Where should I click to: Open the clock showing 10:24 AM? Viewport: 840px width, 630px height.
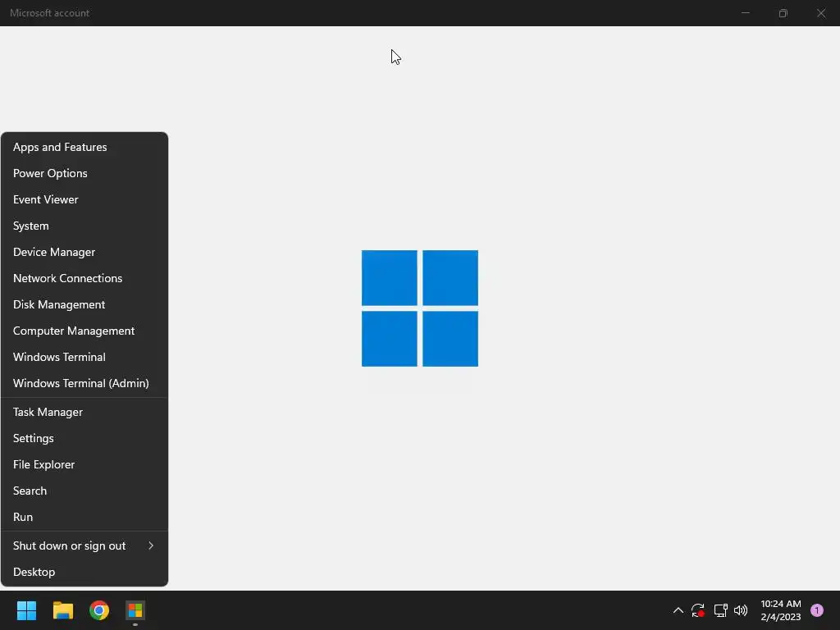(781, 610)
